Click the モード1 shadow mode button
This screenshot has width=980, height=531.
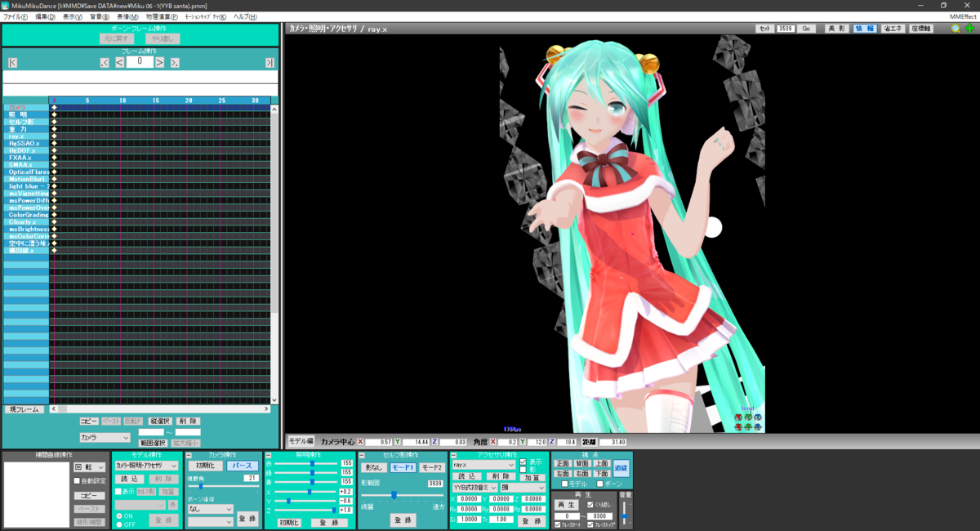point(403,467)
